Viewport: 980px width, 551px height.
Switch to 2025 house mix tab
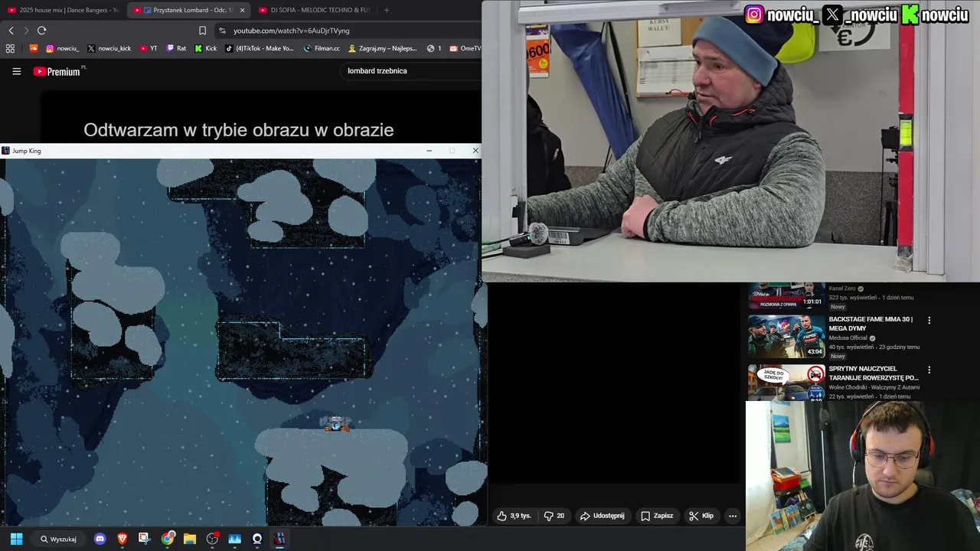[x=63, y=10]
